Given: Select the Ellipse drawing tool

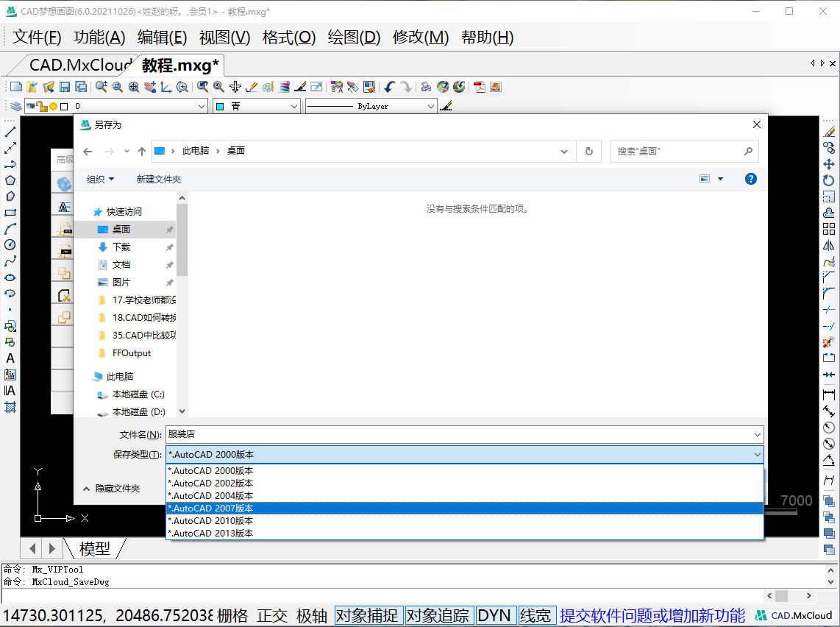Looking at the screenshot, I should point(10,277).
